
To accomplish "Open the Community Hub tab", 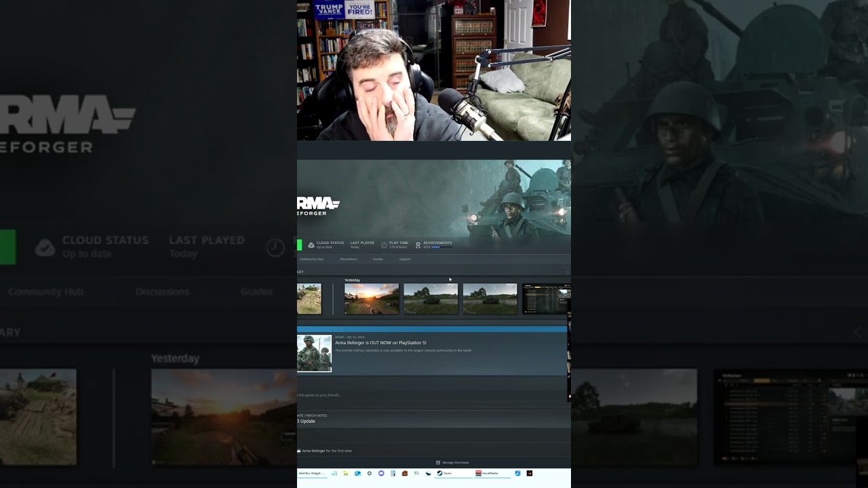I will pyautogui.click(x=311, y=259).
